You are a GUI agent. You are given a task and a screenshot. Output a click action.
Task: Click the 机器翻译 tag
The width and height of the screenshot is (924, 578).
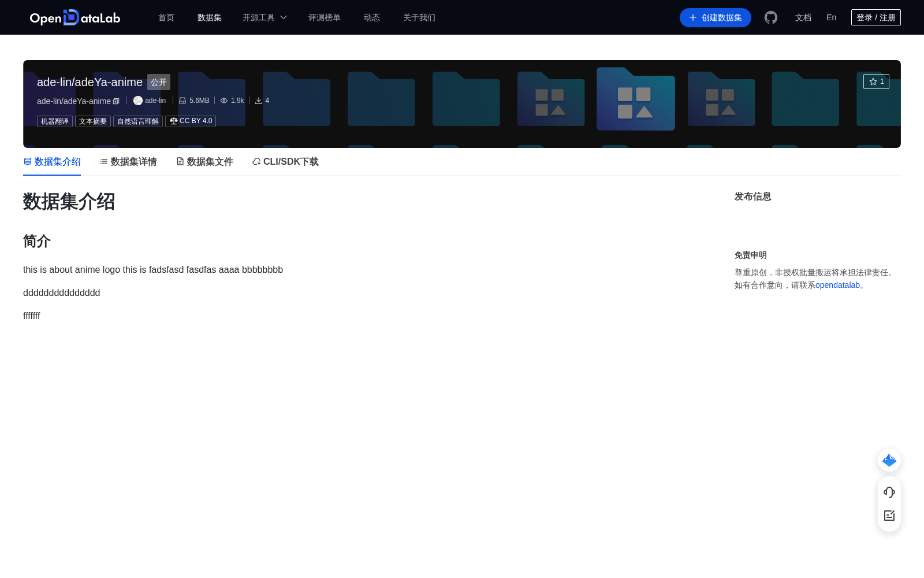55,121
